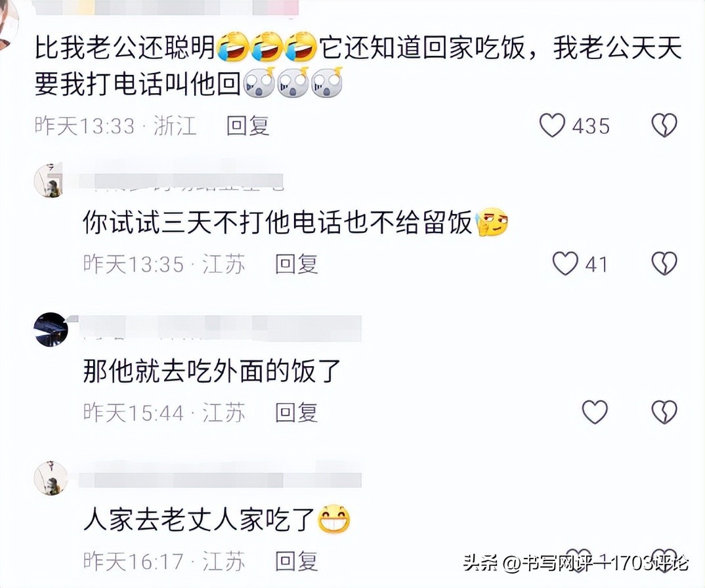Open avatar of the 13:35 commenter
Image resolution: width=705 pixels, height=588 pixels.
pos(49,180)
